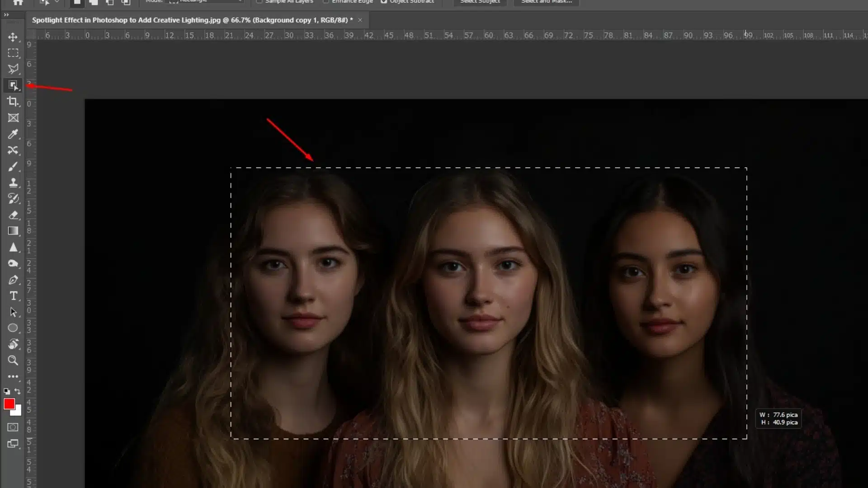This screenshot has height=488, width=868.
Task: Select the Horizontal Type tool
Action: tap(13, 296)
